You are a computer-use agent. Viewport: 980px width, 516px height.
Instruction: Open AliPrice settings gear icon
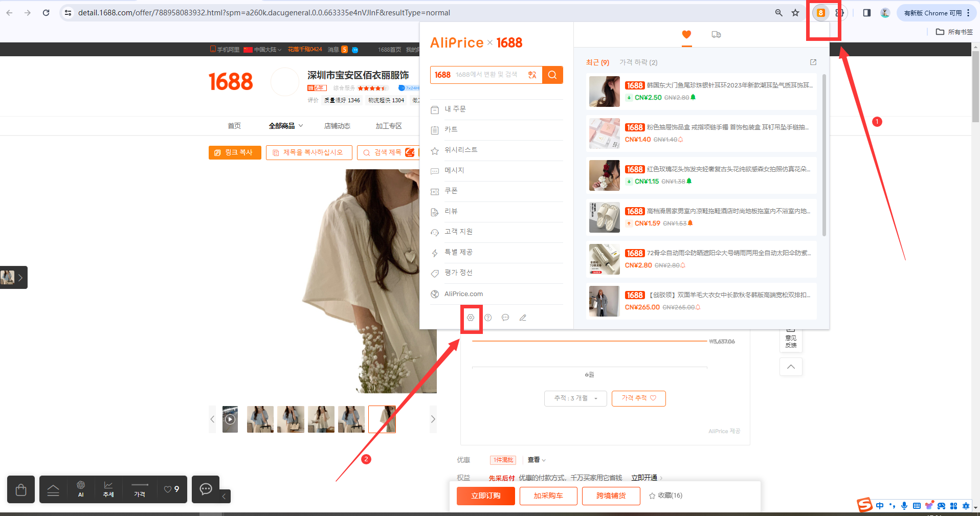point(471,318)
